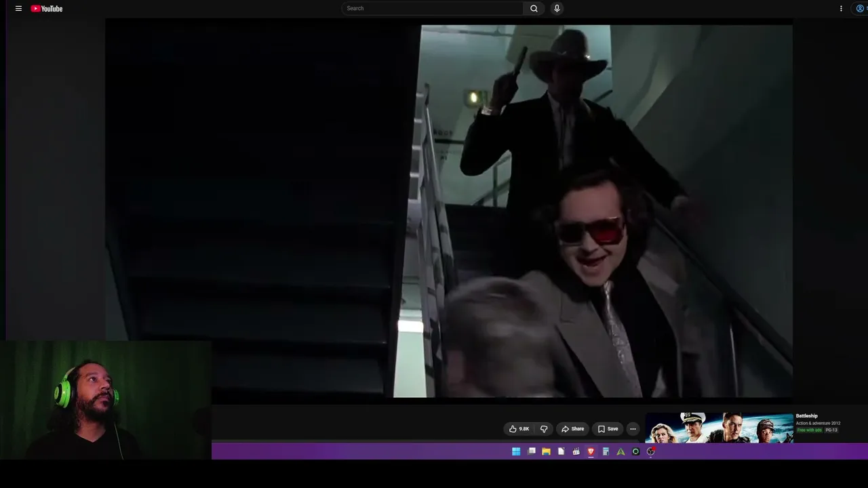Open the Battleship movie title link
This screenshot has width=868, height=488.
click(x=807, y=416)
